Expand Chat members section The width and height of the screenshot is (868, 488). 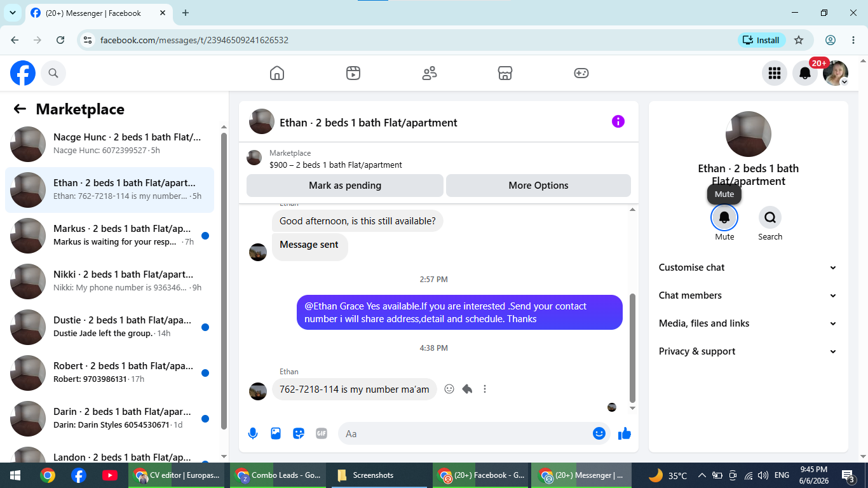(748, 295)
